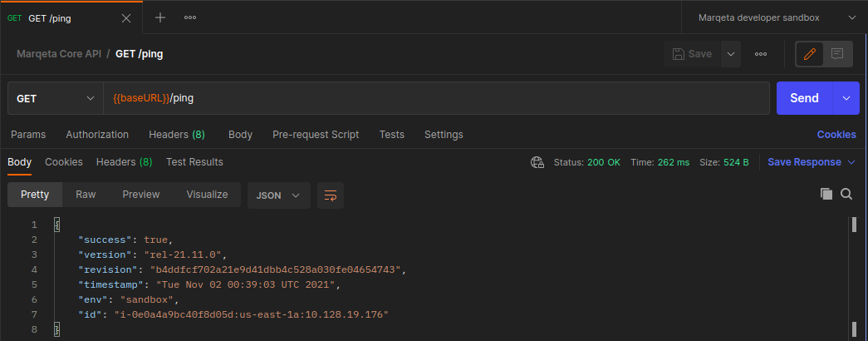The height and width of the screenshot is (341, 868).
Task: Search within the response body
Action: point(846,194)
